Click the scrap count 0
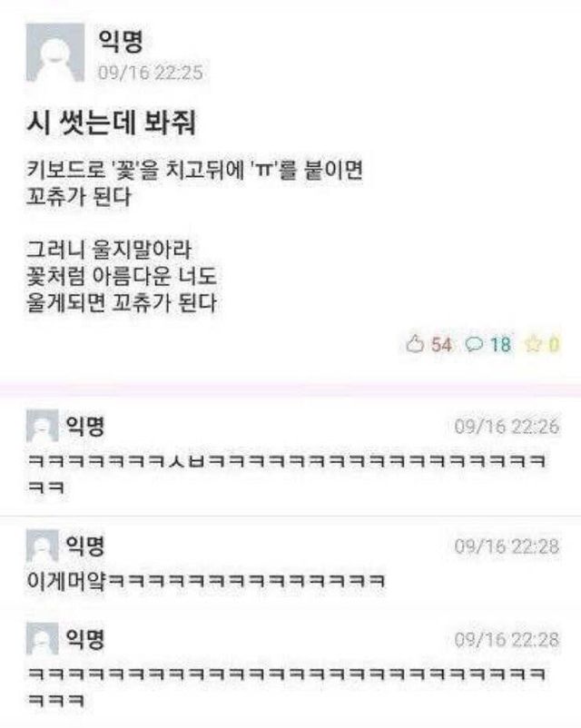The image size is (581, 728). pos(554,345)
